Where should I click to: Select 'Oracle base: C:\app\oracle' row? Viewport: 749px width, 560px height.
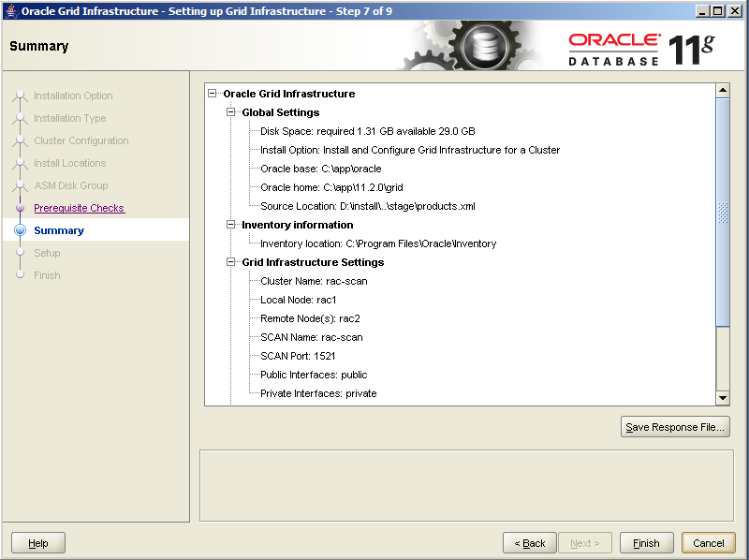click(x=321, y=169)
